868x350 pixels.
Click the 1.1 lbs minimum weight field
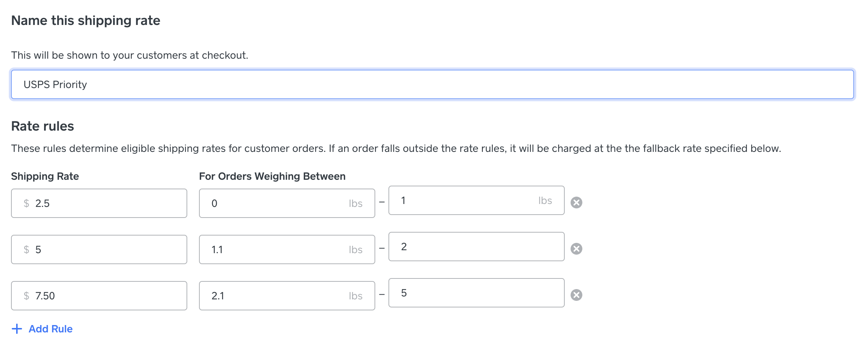coord(279,249)
